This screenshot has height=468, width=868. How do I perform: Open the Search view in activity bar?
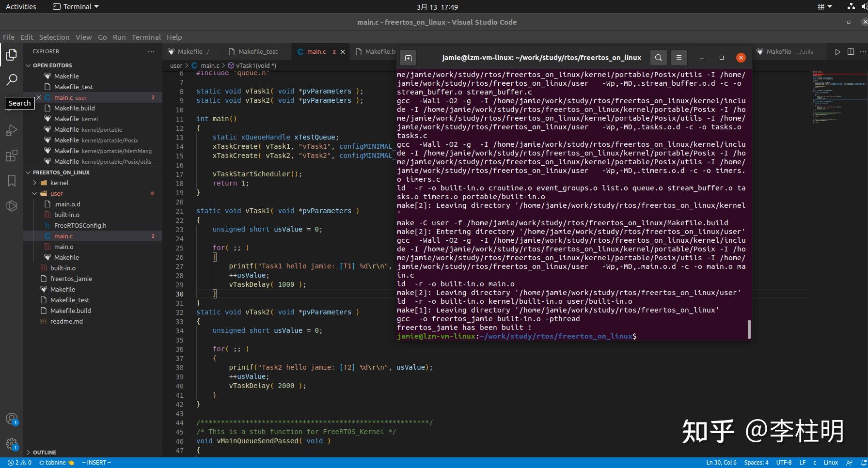coord(12,80)
